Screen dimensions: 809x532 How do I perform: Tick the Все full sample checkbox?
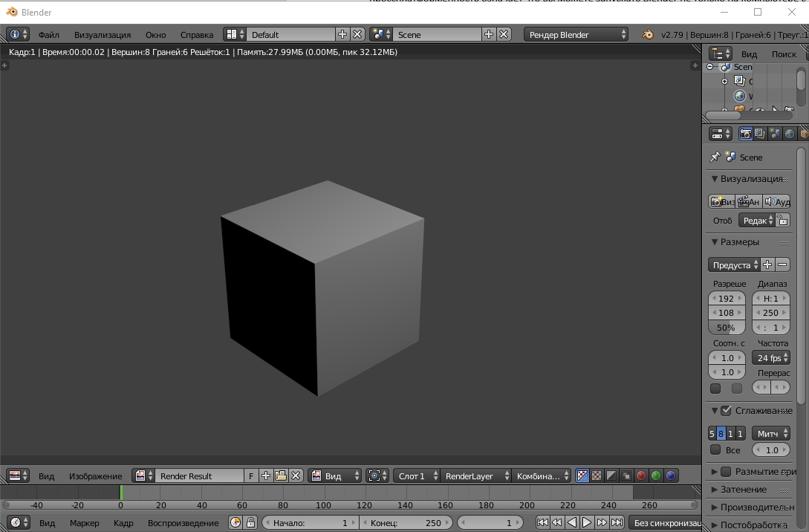point(715,450)
